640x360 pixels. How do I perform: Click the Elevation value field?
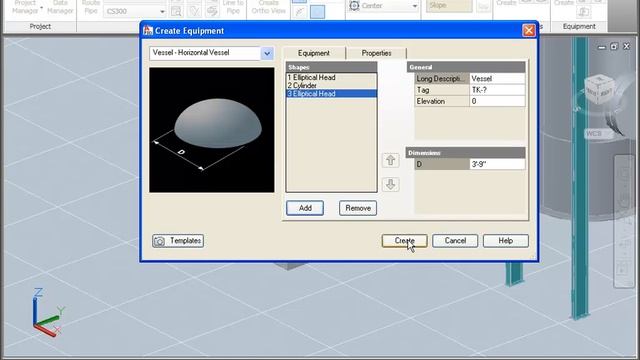pos(497,101)
